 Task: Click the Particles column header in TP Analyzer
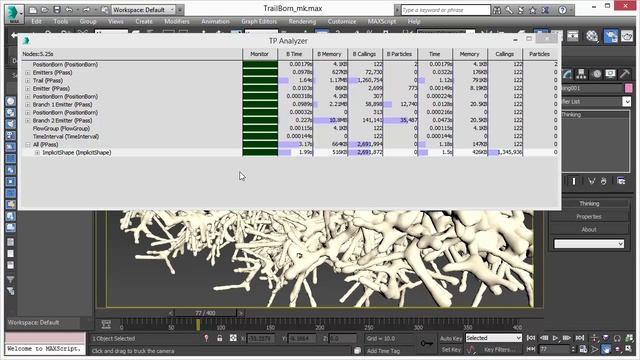coord(540,54)
